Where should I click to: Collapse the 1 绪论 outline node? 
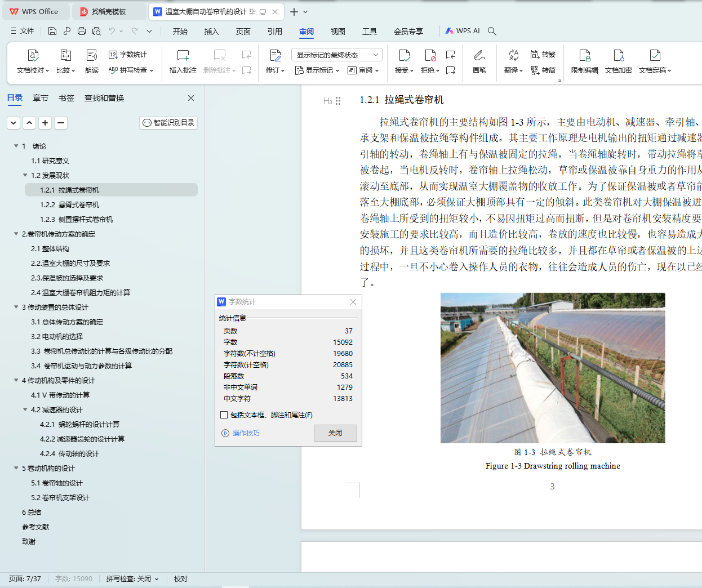(x=16, y=146)
